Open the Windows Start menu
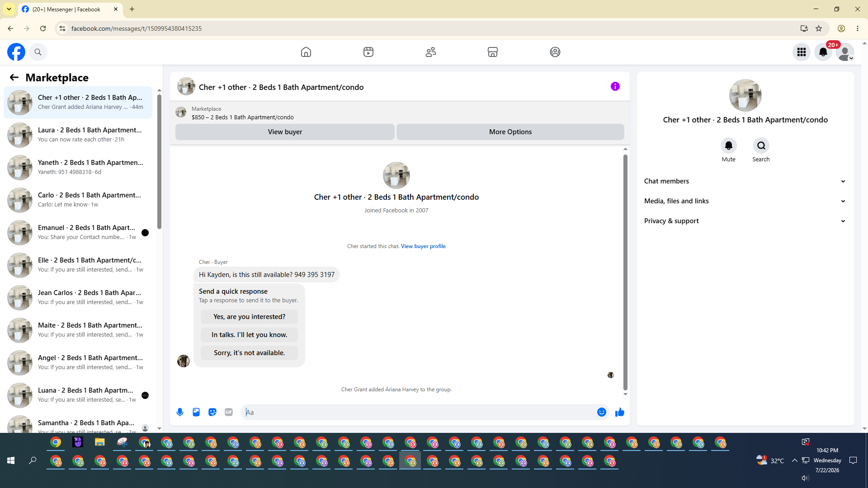Screen dimensions: 868x488 [x=11, y=460]
